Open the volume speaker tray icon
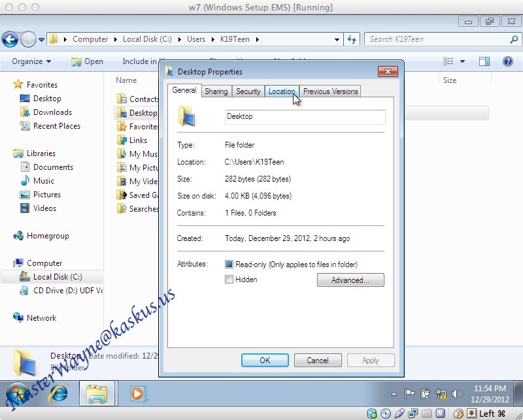The height and width of the screenshot is (420, 523). 456,394
